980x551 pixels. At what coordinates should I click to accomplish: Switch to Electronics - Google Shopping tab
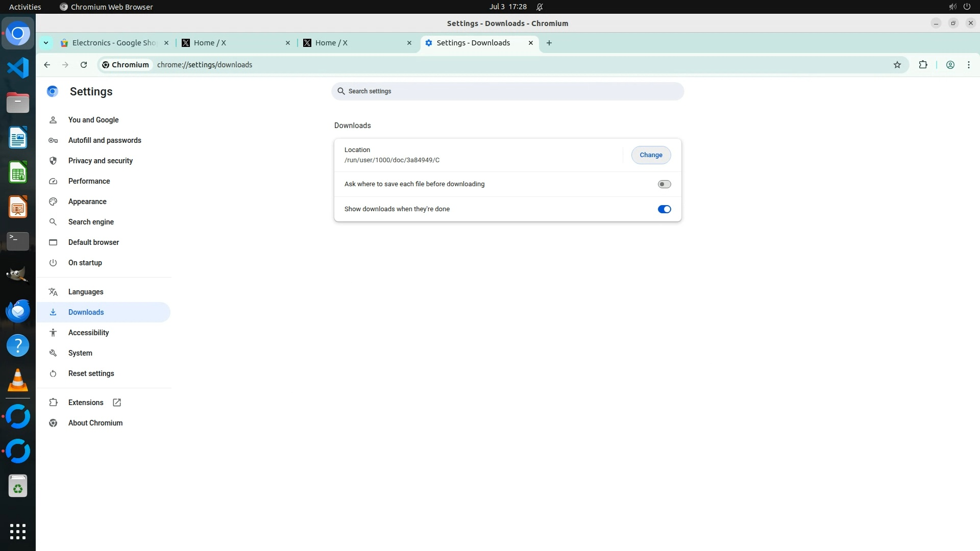pyautogui.click(x=113, y=43)
